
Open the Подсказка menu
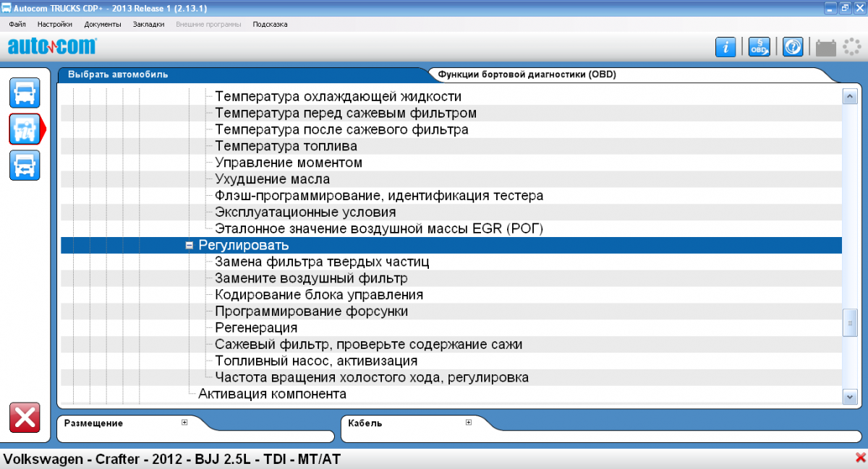pyautogui.click(x=270, y=24)
